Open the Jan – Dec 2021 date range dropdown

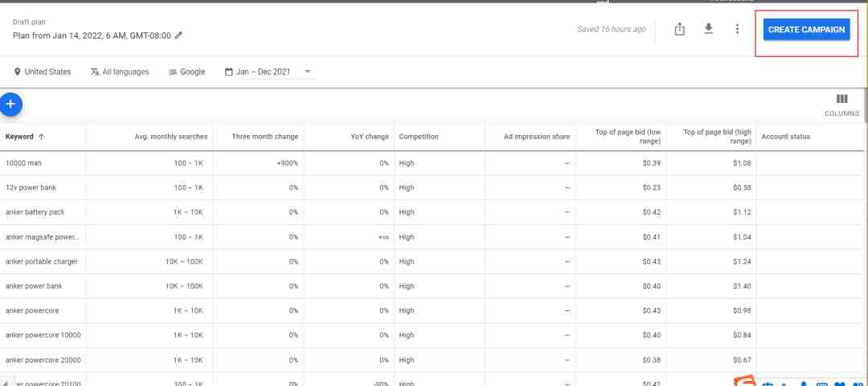coord(269,72)
